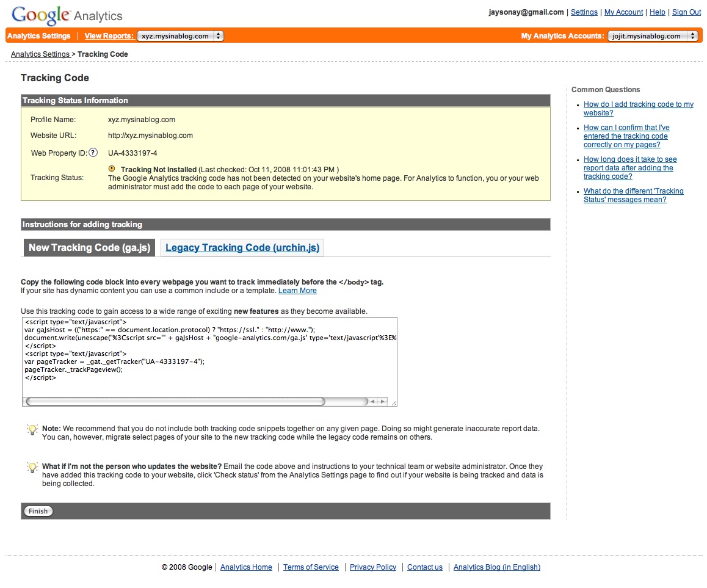Click the left scroll arrow in the code box
This screenshot has width=707, height=588.
coord(373,401)
